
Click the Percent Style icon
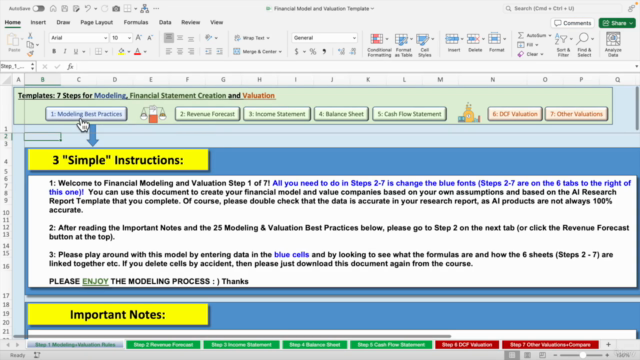tap(313, 51)
